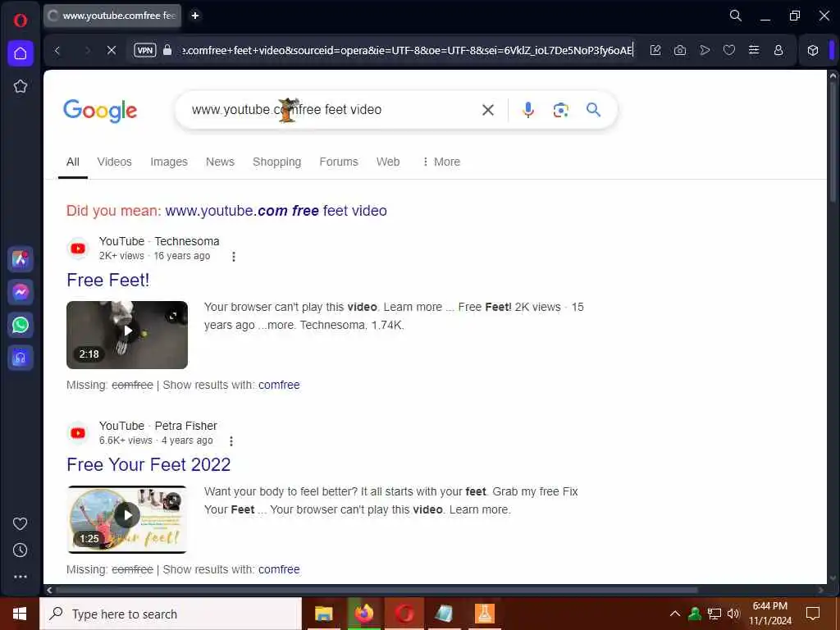
Task: Submit search with the blue magnifier
Action: (593, 110)
